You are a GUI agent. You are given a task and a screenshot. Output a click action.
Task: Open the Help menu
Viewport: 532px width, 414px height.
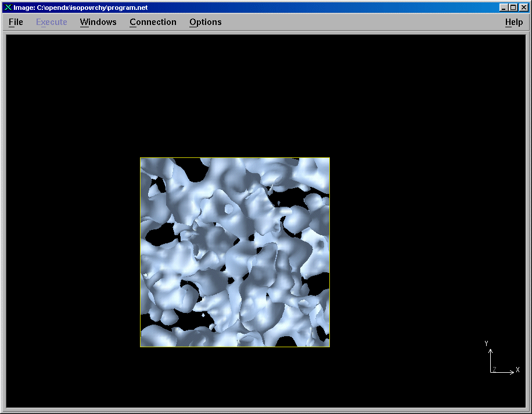click(x=513, y=22)
